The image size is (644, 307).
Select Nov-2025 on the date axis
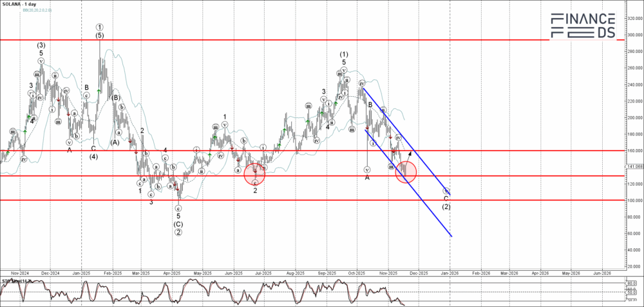388,273
